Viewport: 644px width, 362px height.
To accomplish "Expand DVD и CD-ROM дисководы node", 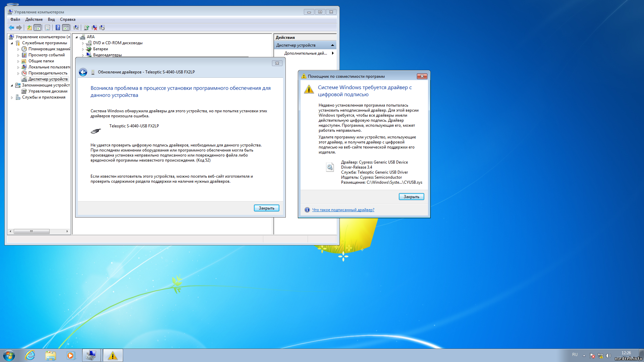I will coord(83,43).
